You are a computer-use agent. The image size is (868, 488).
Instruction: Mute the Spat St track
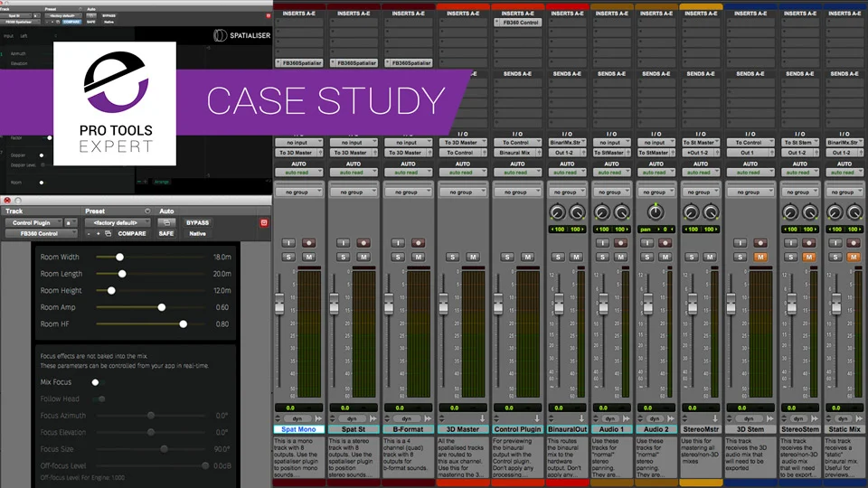coord(363,257)
